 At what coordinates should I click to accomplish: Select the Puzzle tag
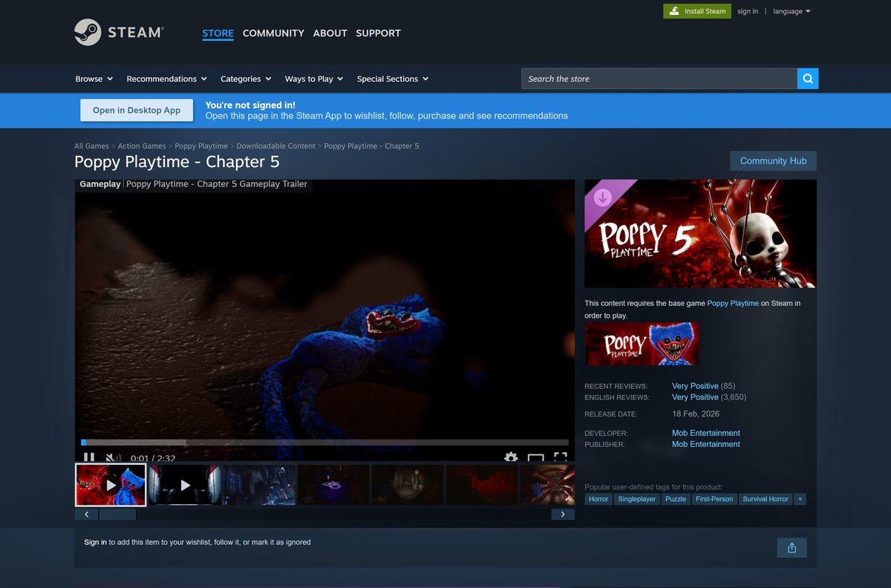point(676,499)
